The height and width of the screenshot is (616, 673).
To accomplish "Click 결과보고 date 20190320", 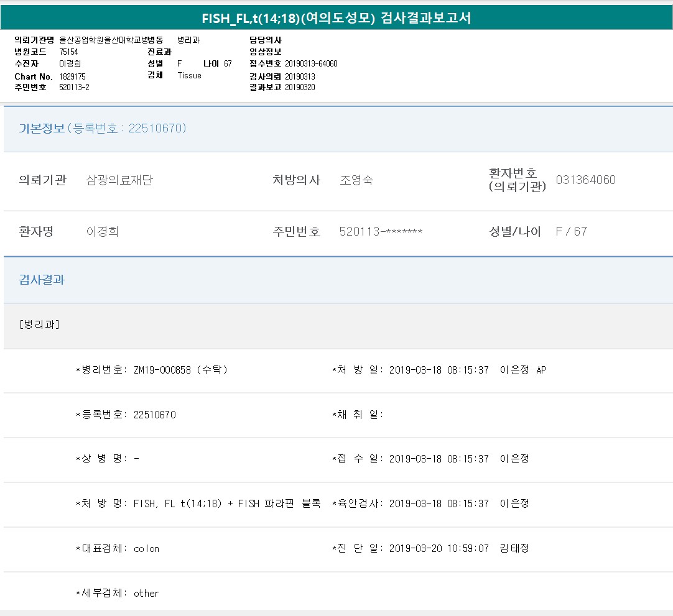I will [x=300, y=87].
